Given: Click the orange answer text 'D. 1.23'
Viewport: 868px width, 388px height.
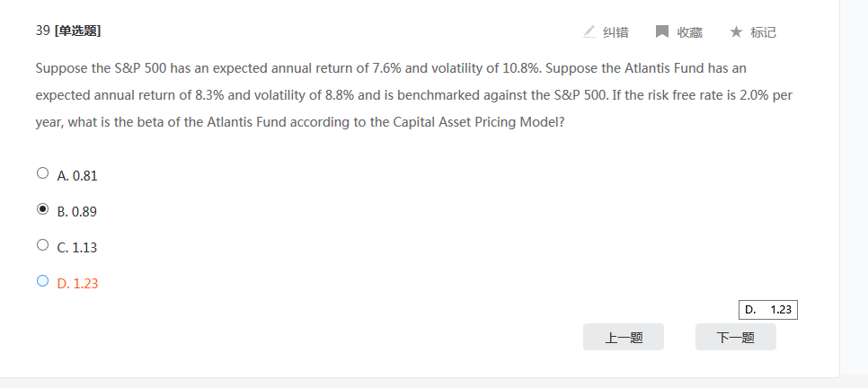Looking at the screenshot, I should [x=77, y=284].
